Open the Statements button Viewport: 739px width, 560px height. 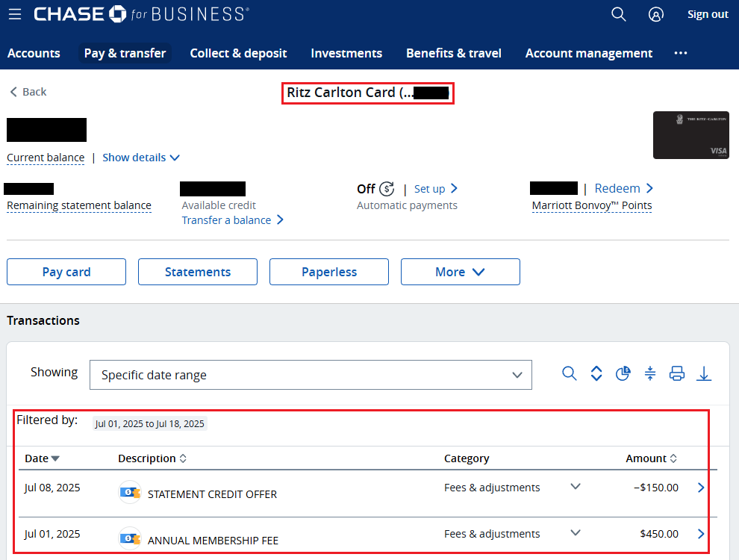pyautogui.click(x=198, y=272)
